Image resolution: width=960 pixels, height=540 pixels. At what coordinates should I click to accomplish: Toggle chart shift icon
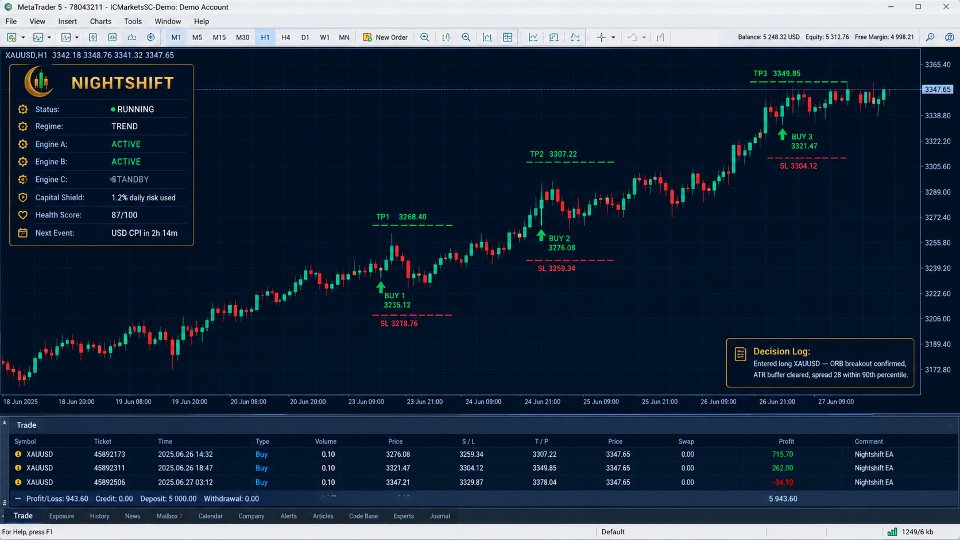[487, 37]
